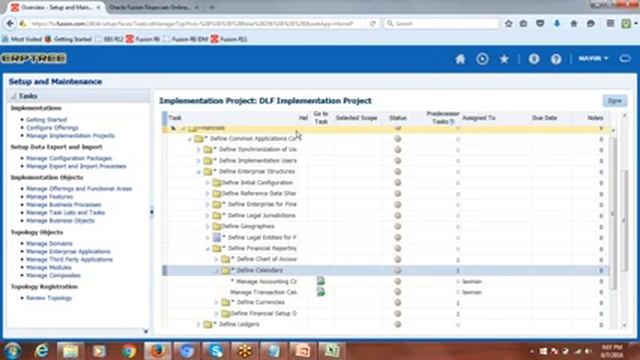The image size is (640, 360).
Task: Click the task table vertical scrollbar
Action: pyautogui.click(x=613, y=213)
